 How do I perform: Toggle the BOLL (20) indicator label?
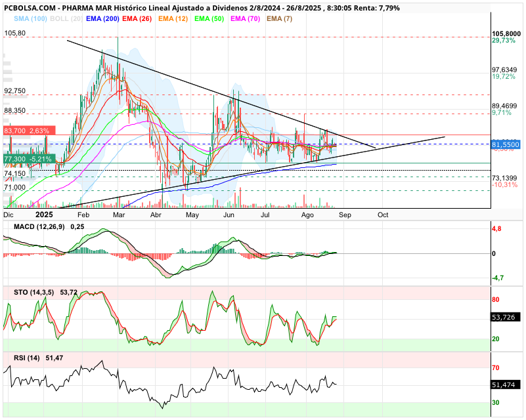[x=66, y=19]
